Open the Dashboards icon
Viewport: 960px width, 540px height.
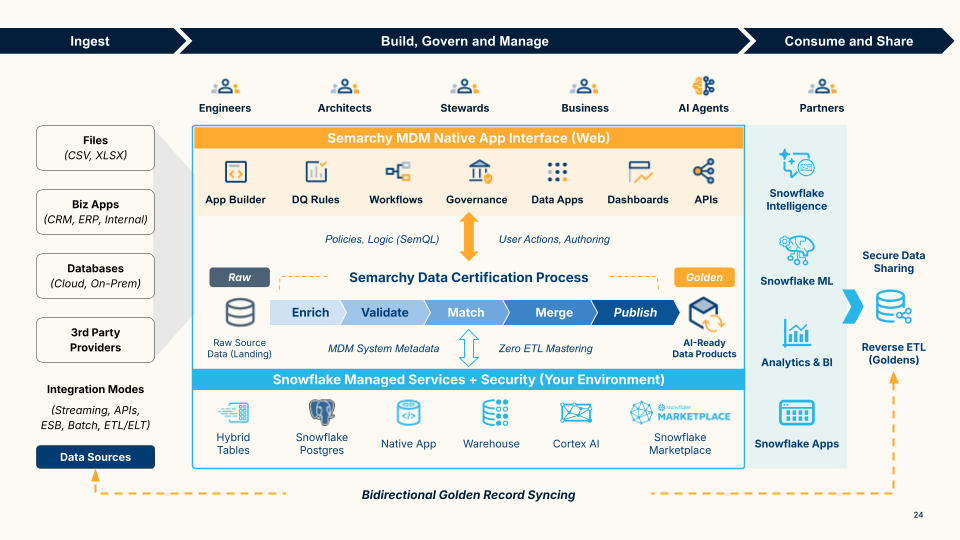point(639,172)
